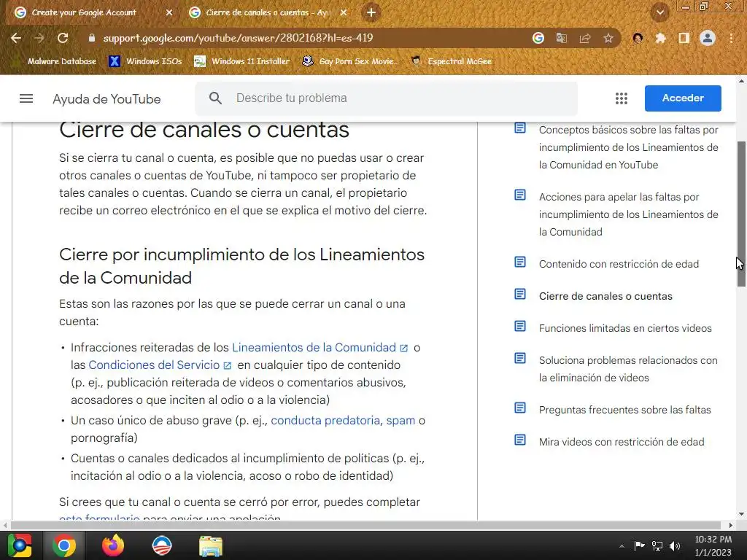
Task: Share this page using the share icon
Action: click(585, 38)
